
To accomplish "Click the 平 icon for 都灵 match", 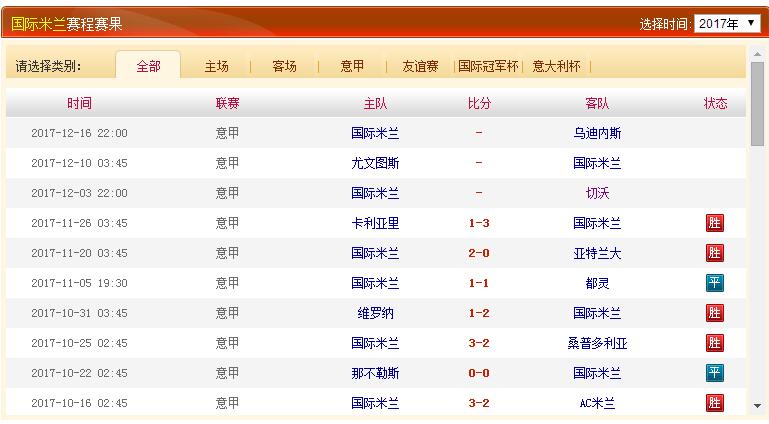I will (715, 283).
